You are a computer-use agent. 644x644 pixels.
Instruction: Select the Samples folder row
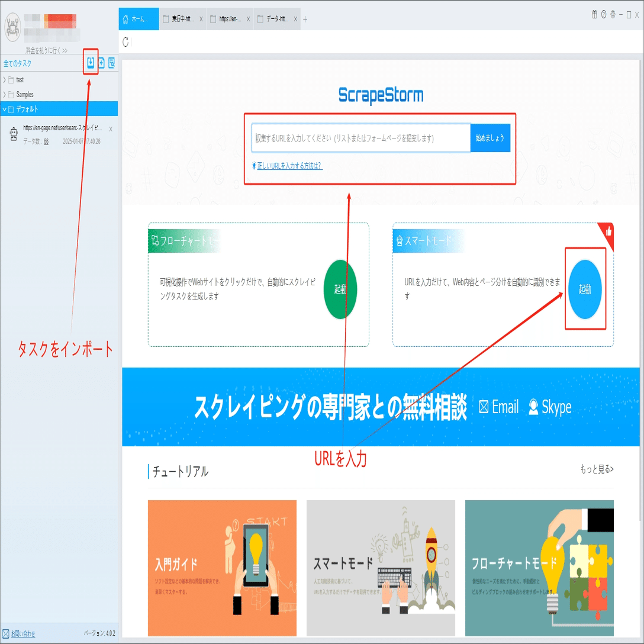coord(59,95)
